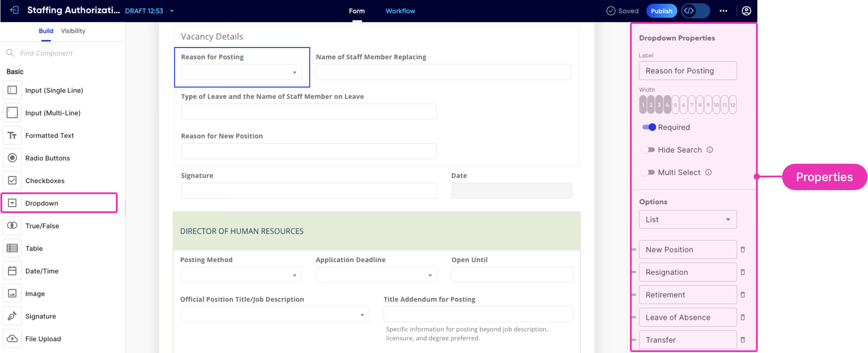
Task: Click the user account profile icon
Action: [746, 11]
